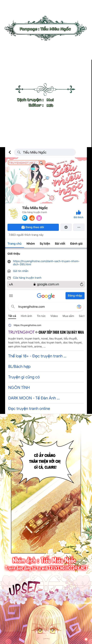Open the Đánh giá tab
92x644 pixels.
click(76, 244)
